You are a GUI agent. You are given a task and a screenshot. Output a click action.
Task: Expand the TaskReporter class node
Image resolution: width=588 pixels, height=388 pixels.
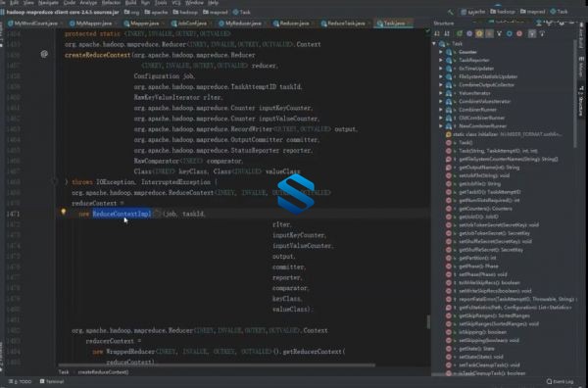tap(441, 61)
